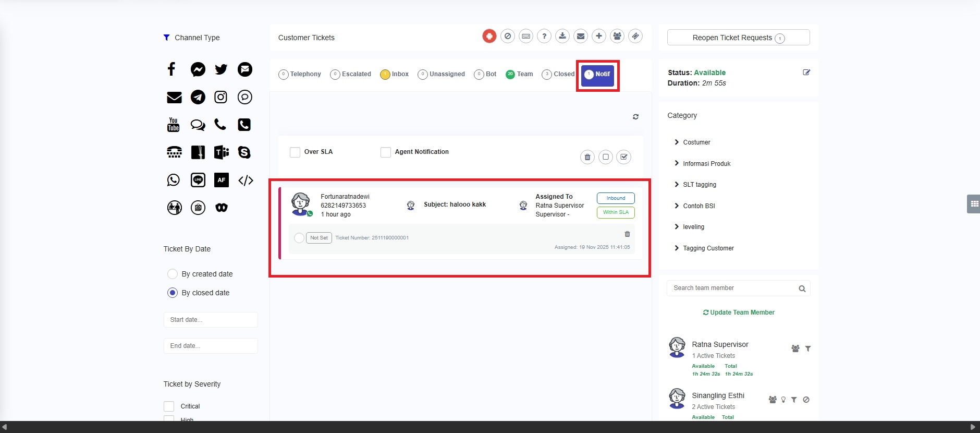Click the download icon in Customer Tickets toolbar
This screenshot has height=433, width=980.
pyautogui.click(x=562, y=36)
